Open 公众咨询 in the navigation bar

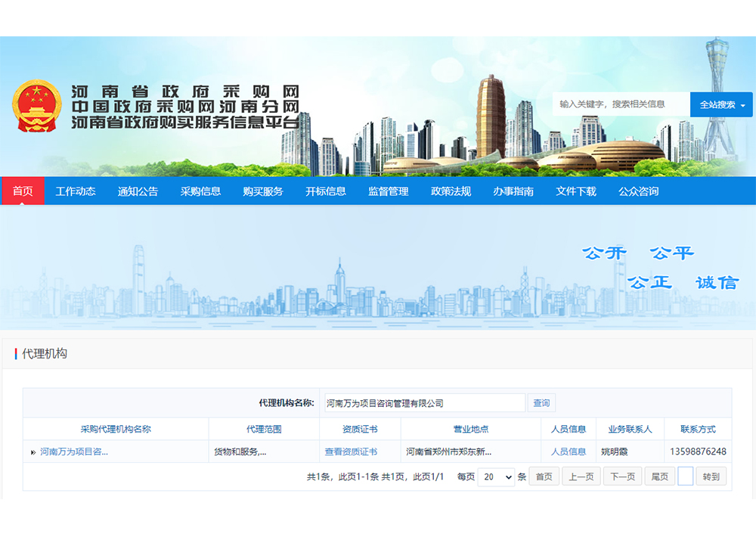tap(638, 191)
